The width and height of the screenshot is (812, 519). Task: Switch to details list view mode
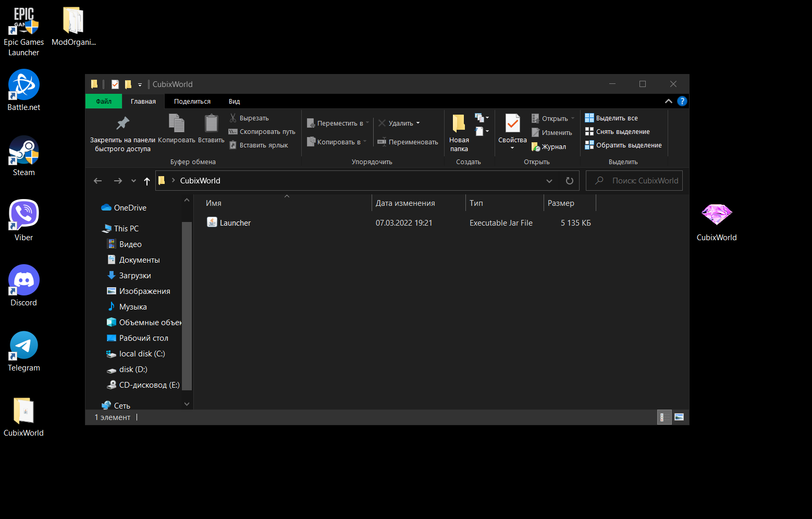(663, 417)
